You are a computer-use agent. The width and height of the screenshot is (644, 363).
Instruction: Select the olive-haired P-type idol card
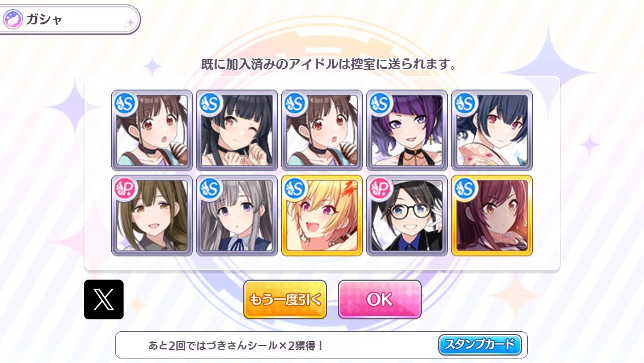click(x=152, y=216)
